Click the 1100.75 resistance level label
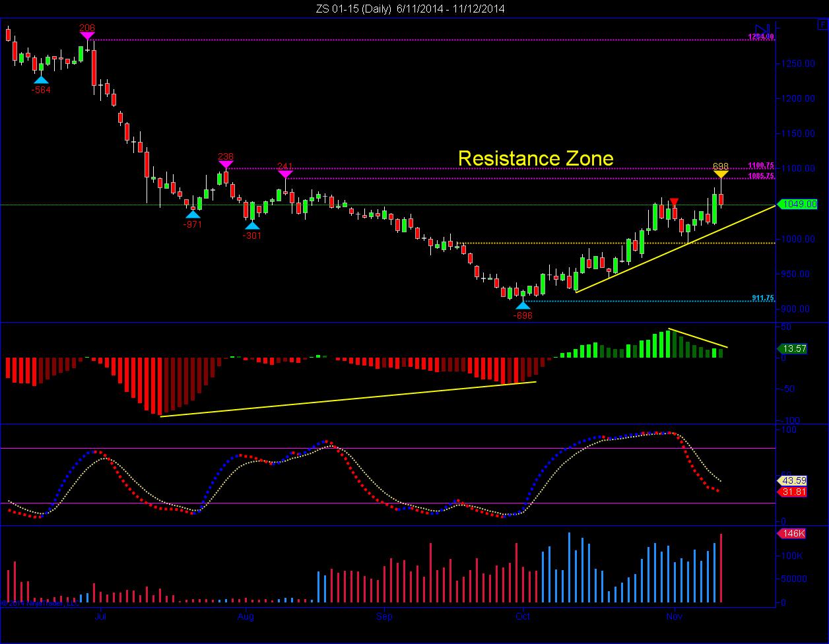The height and width of the screenshot is (644, 829). click(761, 166)
